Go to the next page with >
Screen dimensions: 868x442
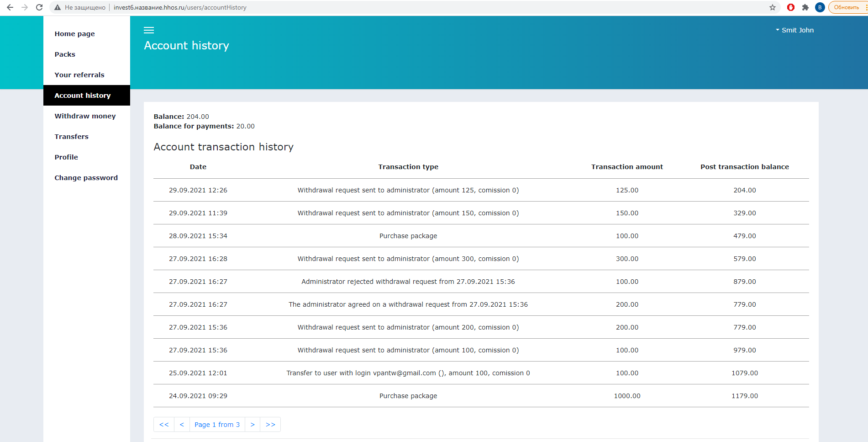[x=253, y=425]
